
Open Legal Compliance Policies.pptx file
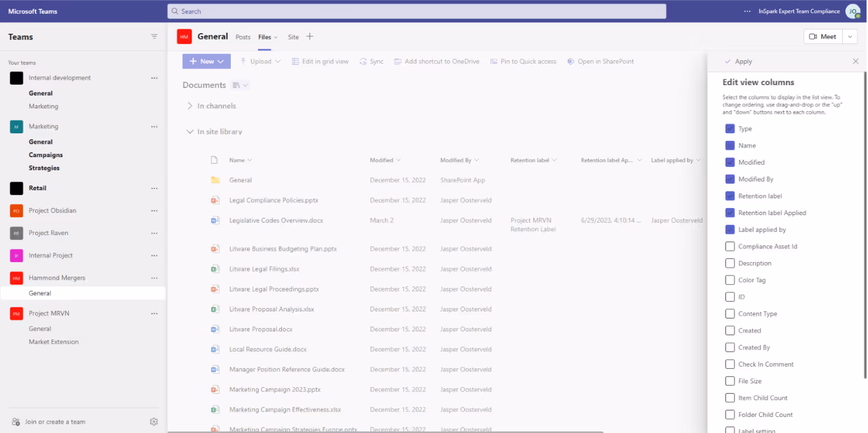(273, 201)
